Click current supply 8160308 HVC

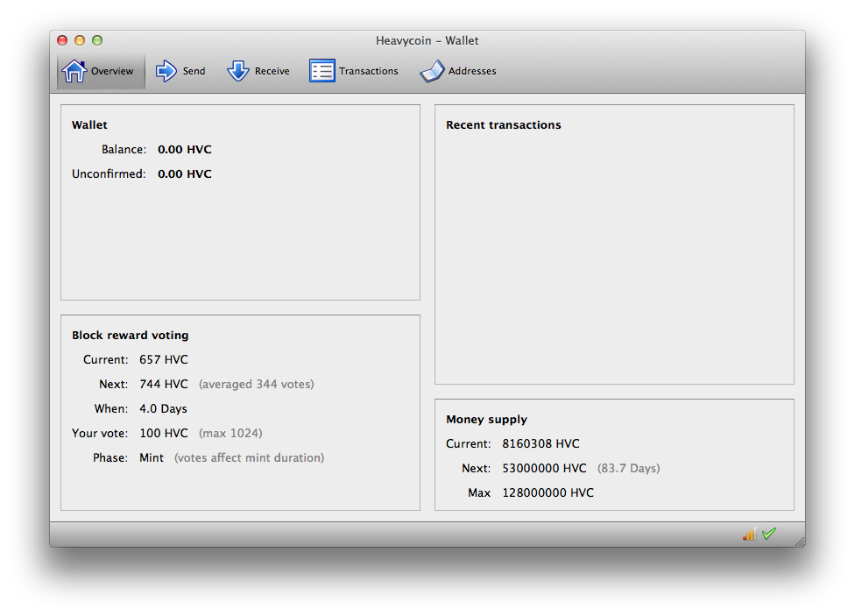pyautogui.click(x=541, y=443)
